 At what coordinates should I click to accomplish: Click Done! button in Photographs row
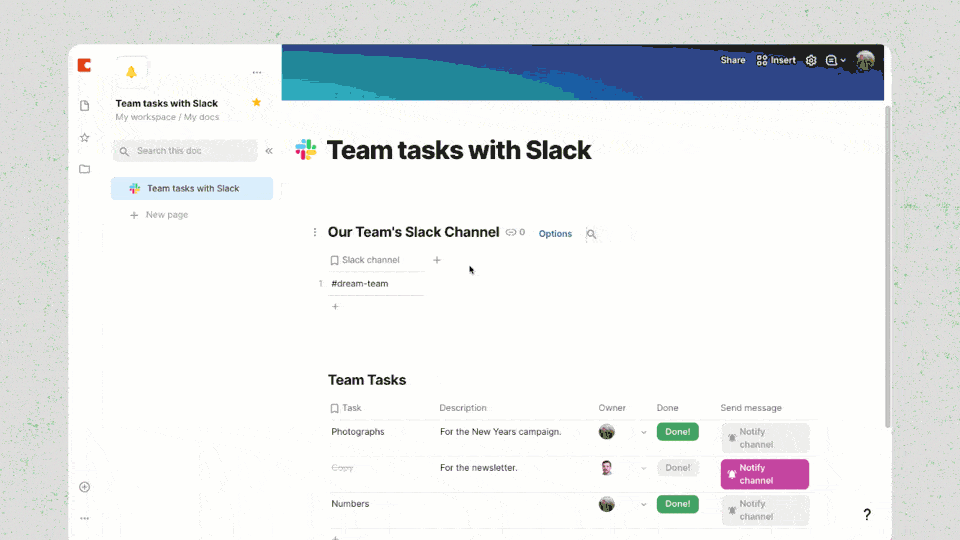pos(677,432)
